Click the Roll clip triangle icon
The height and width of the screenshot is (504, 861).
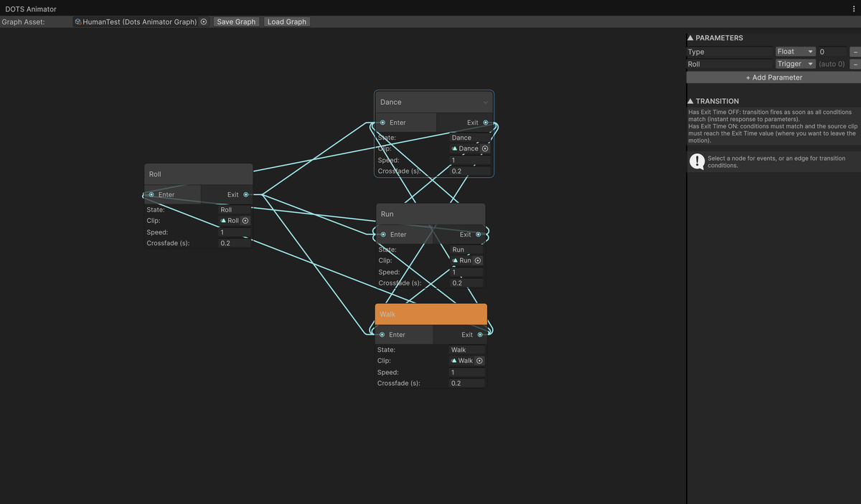click(x=224, y=221)
